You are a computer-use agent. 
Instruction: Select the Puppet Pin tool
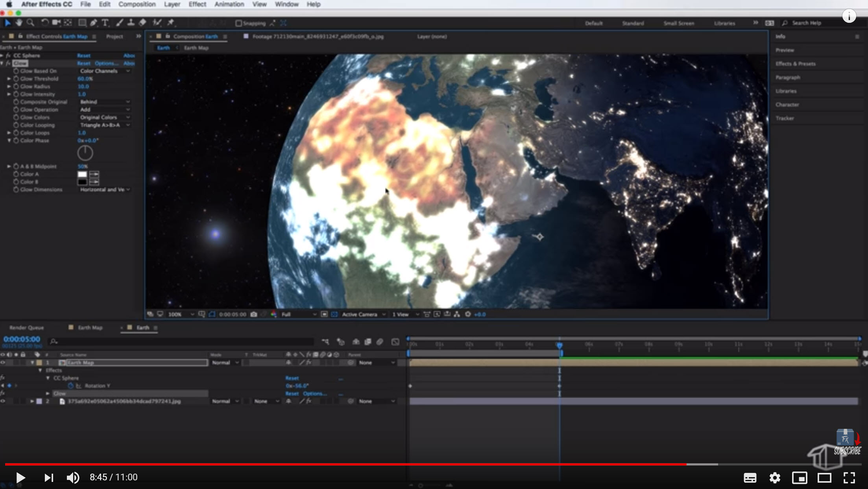(170, 23)
